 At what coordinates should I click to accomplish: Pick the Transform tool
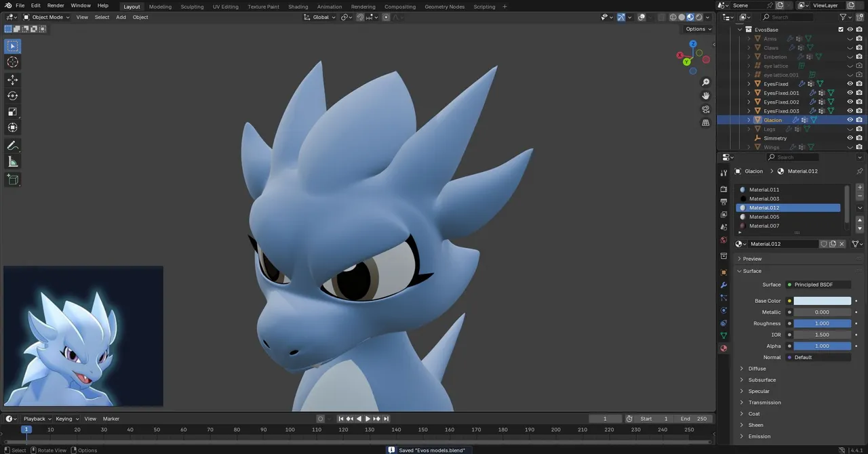point(13,127)
